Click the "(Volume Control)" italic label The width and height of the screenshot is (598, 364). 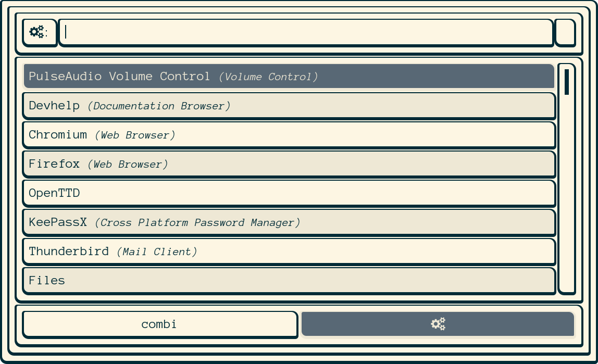[x=268, y=77]
